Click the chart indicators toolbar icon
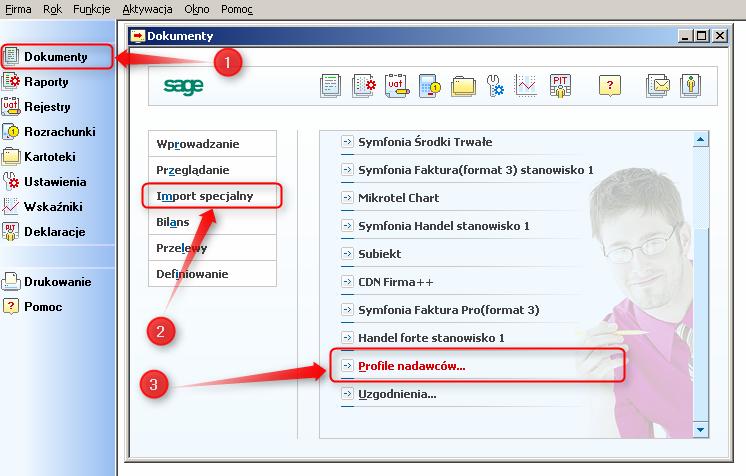 pos(526,86)
